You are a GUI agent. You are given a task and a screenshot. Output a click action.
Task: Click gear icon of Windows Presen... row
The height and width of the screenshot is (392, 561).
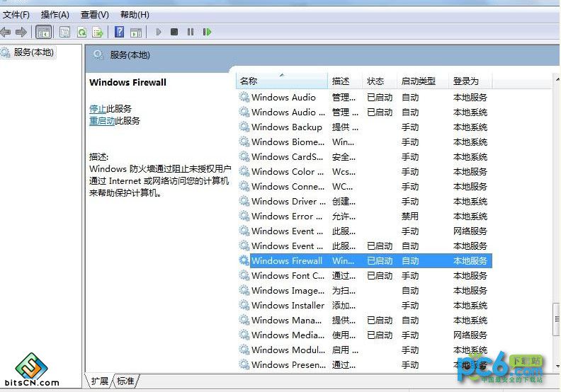pyautogui.click(x=244, y=365)
